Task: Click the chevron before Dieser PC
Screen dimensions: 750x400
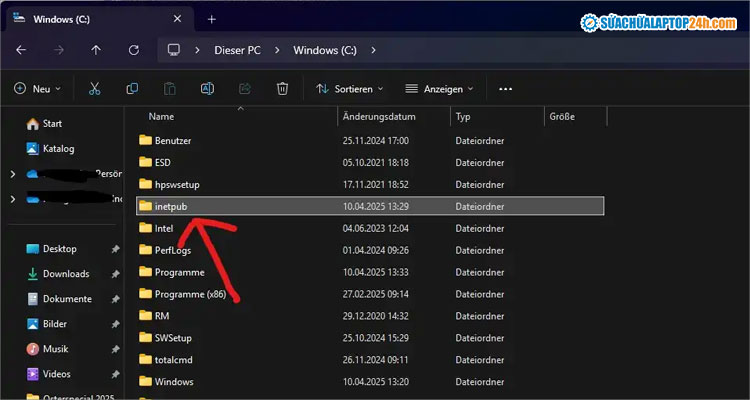Action: pos(197,50)
